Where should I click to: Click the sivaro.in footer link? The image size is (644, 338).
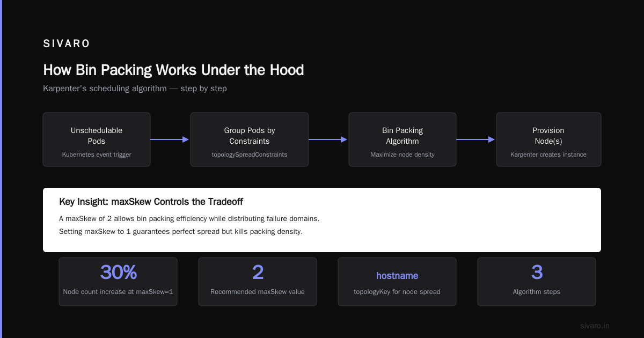595,326
